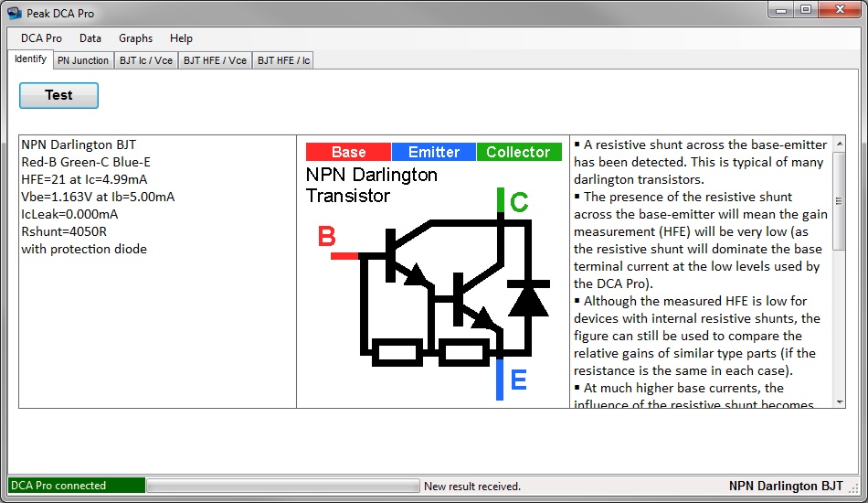Open the BJT HFE / Vce tab
868x503 pixels.
[x=215, y=60]
